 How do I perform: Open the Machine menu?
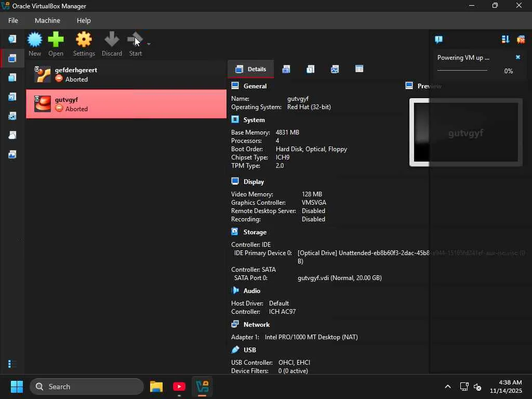coord(47,21)
